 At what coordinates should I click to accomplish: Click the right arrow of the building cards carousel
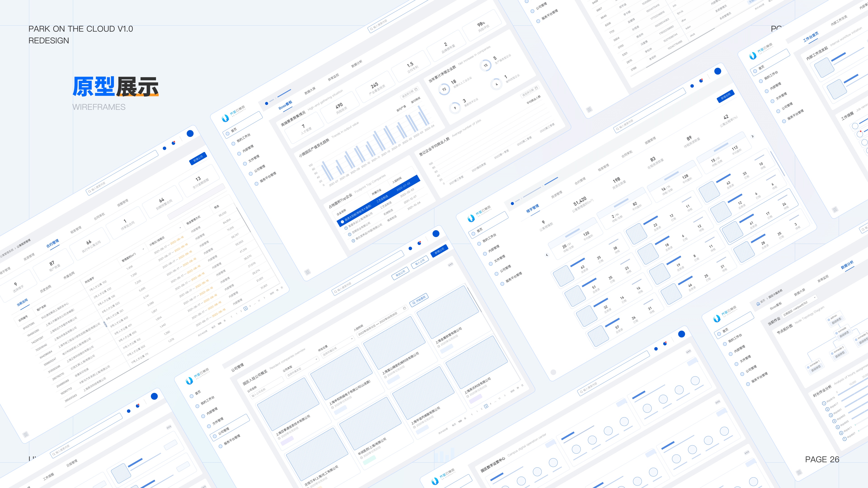pyautogui.click(x=752, y=136)
